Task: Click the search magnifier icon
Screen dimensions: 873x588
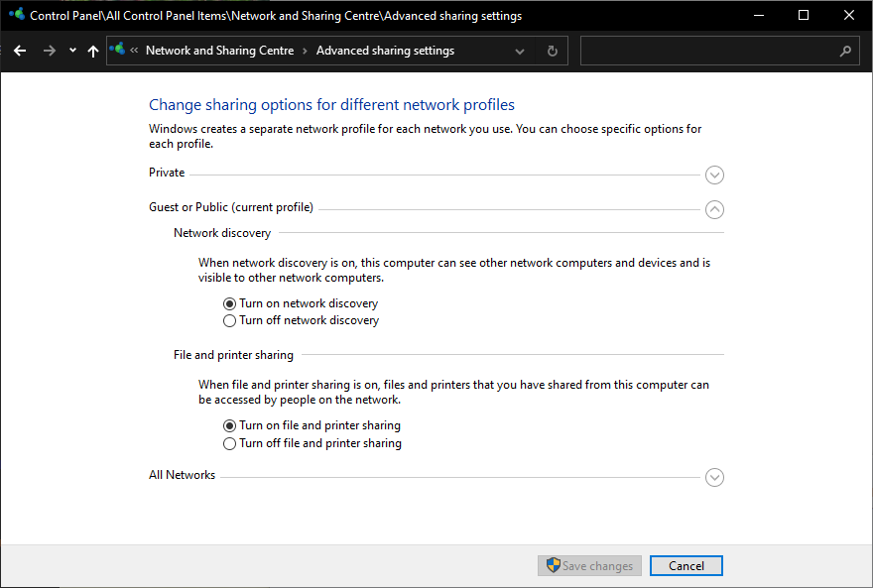Action: point(845,51)
